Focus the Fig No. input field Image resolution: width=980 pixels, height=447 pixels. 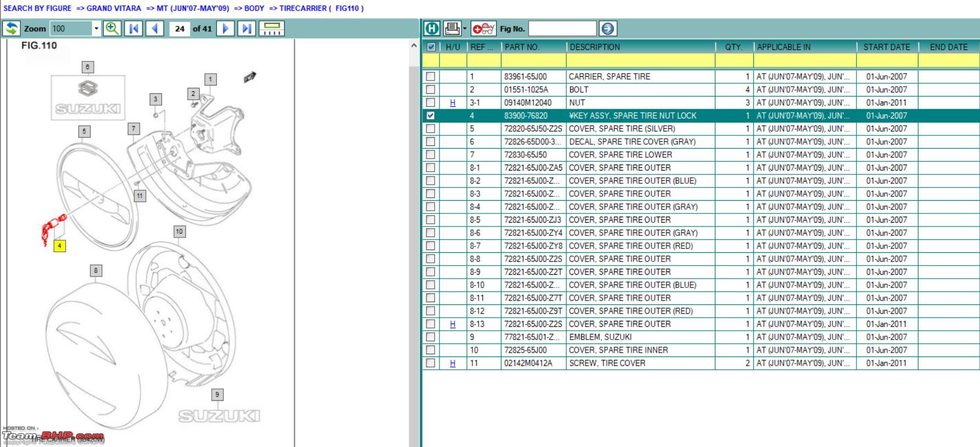tap(562, 29)
